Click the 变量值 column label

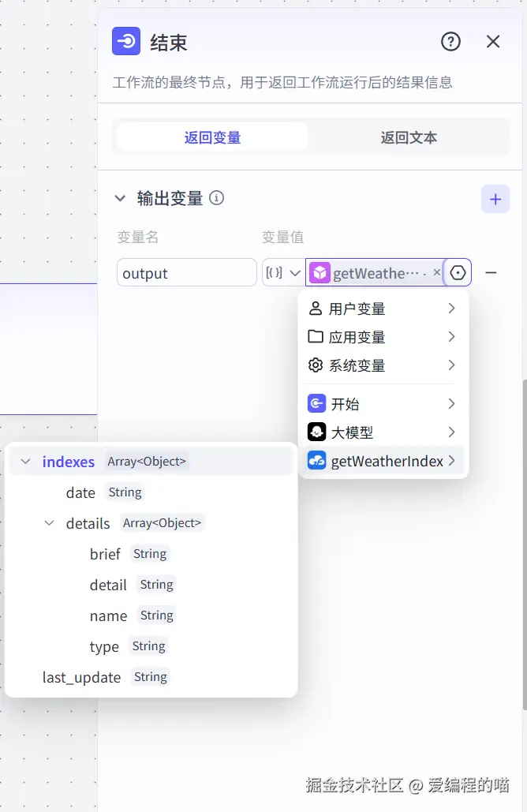282,238
